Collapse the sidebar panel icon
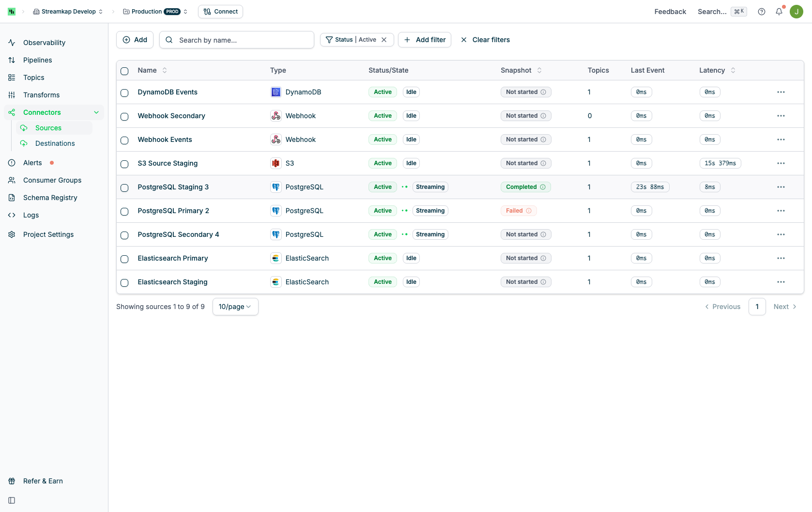This screenshot has height=512, width=812. point(12,500)
